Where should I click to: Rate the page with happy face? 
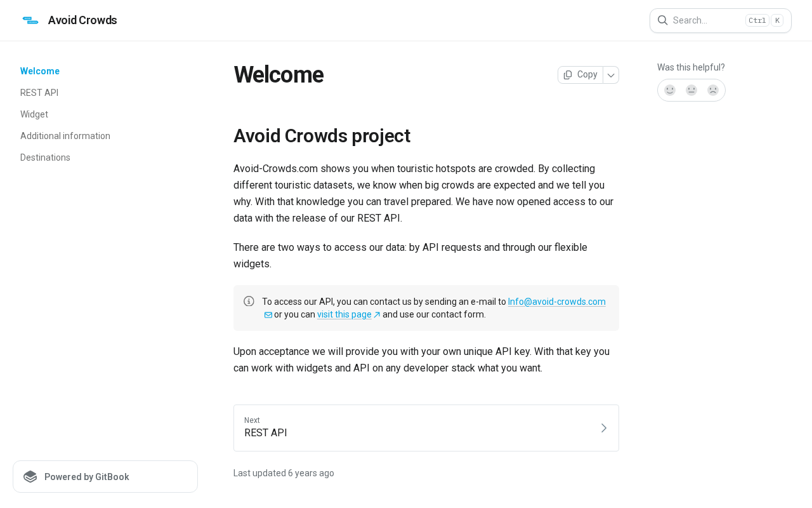point(670,90)
